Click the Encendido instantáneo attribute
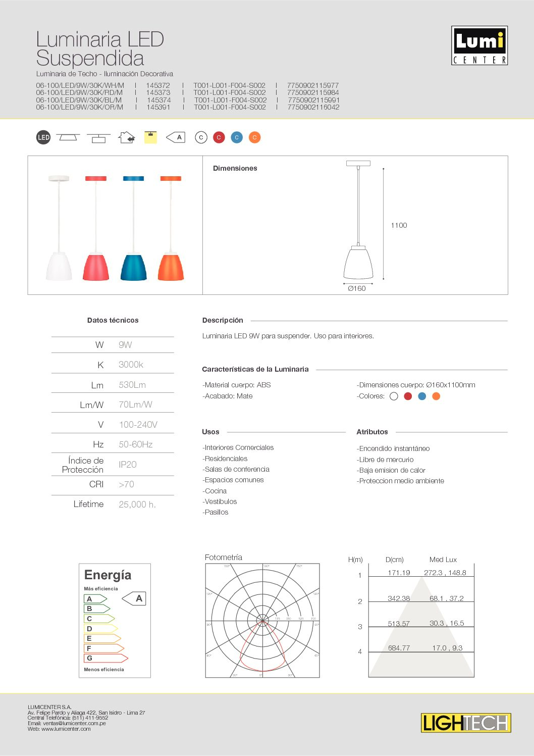Screen dimensions: 534x756 [394, 448]
